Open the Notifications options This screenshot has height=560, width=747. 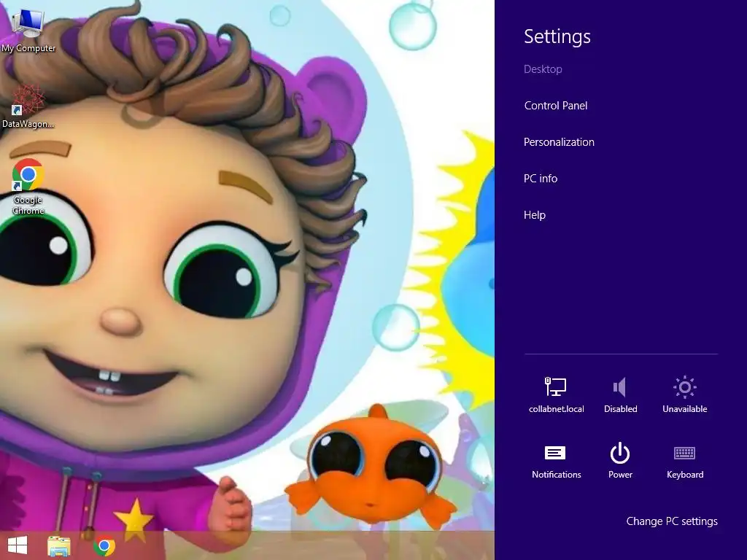[556, 462]
